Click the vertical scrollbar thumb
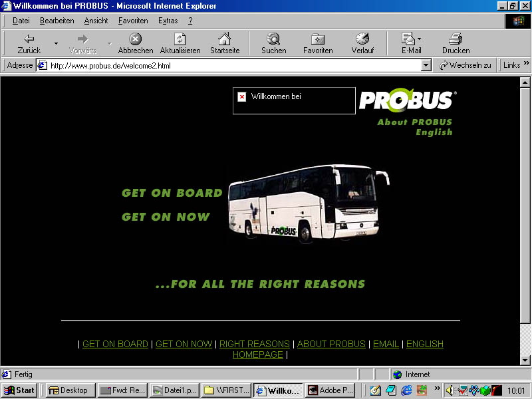The width and height of the screenshot is (532, 399). tap(525, 205)
